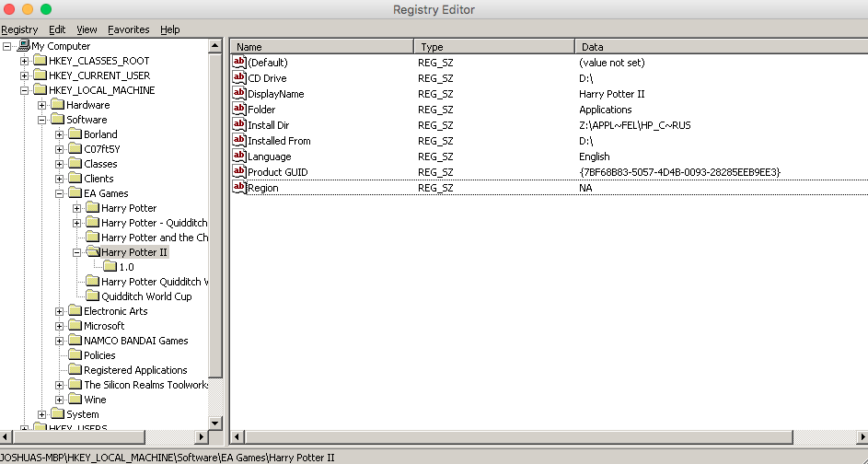Click the My Computer icon

[23, 45]
